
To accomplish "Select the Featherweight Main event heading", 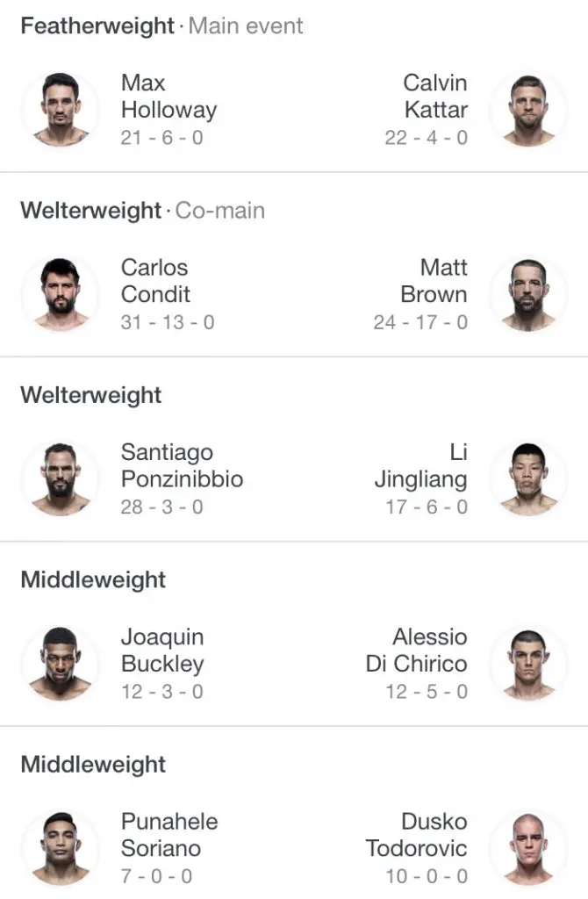I will [x=161, y=26].
